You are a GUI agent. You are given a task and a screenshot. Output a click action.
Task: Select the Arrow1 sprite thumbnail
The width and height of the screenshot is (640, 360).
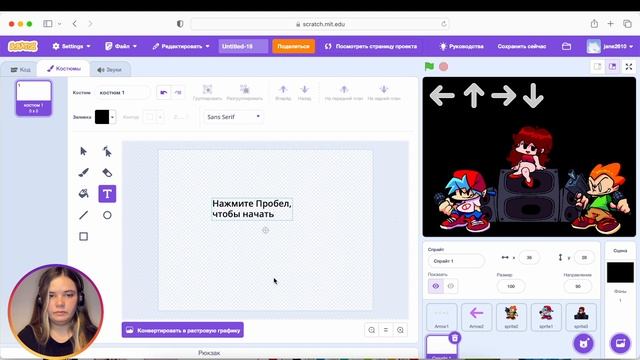442,317
